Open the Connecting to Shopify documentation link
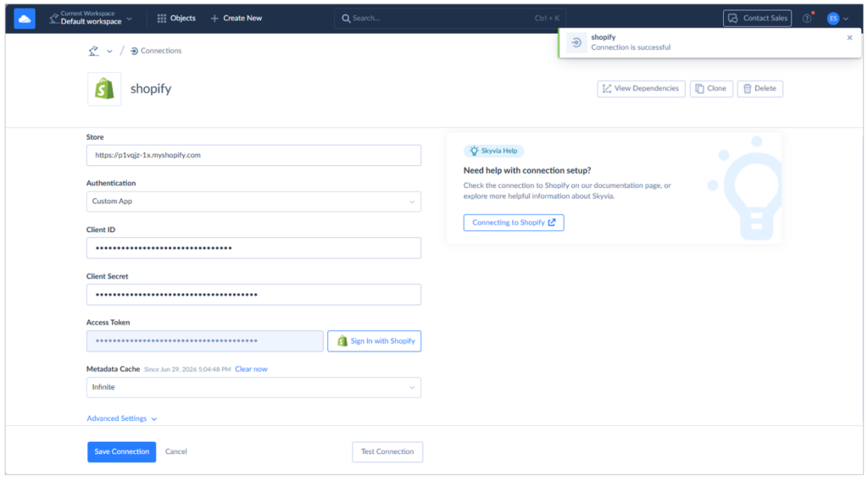The height and width of the screenshot is (481, 868). coord(514,223)
